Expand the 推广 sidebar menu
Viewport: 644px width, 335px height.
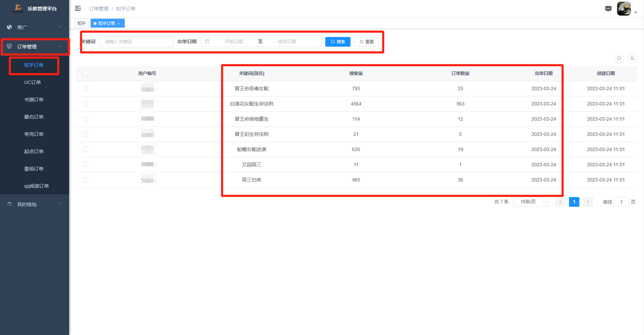(x=35, y=27)
